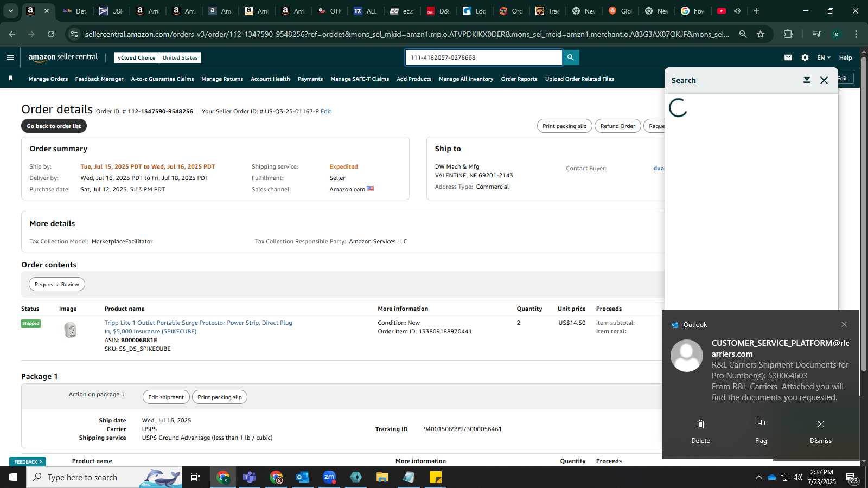Open Account Health

270,79
